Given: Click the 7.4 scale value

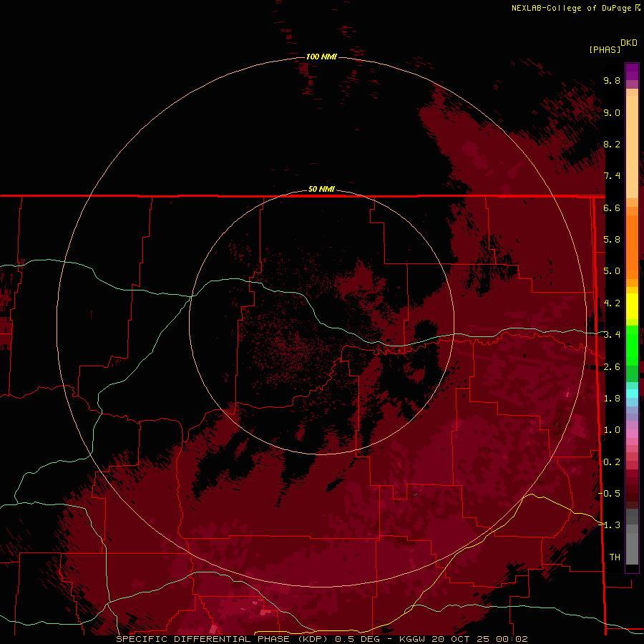Looking at the screenshot, I should (612, 176).
